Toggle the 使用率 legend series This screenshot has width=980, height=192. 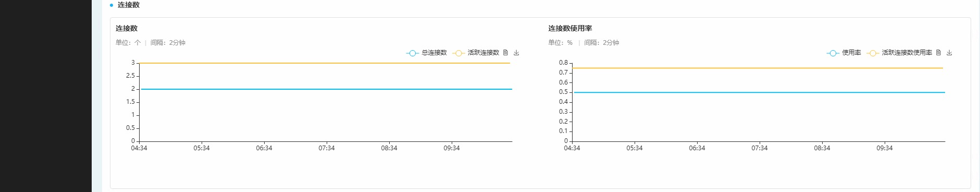(844, 53)
